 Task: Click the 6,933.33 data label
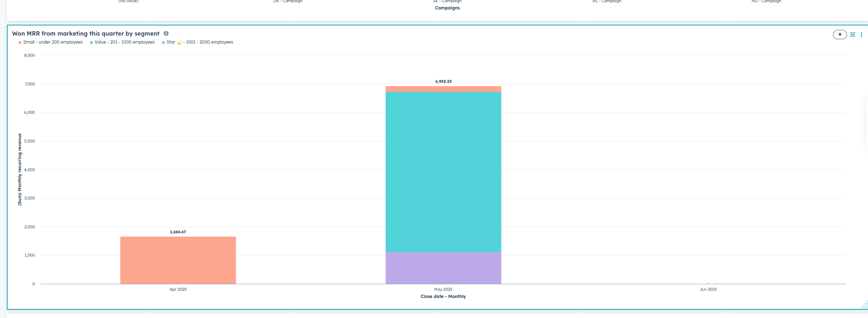click(443, 81)
